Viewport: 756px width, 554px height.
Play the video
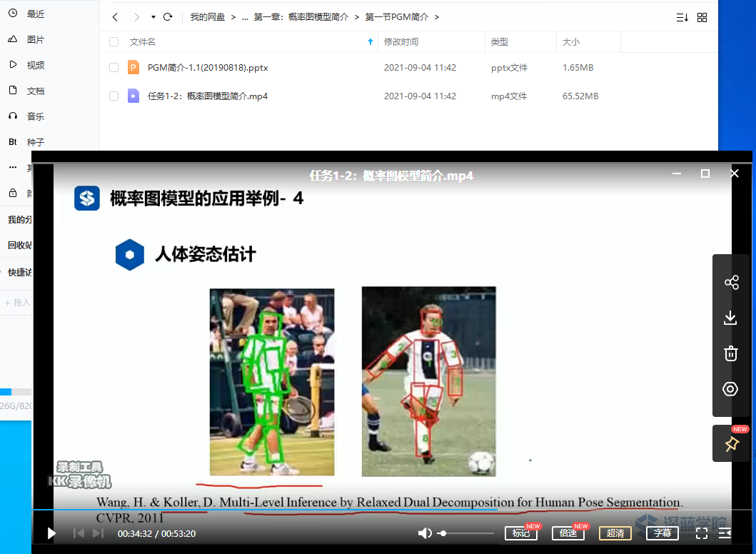click(51, 533)
